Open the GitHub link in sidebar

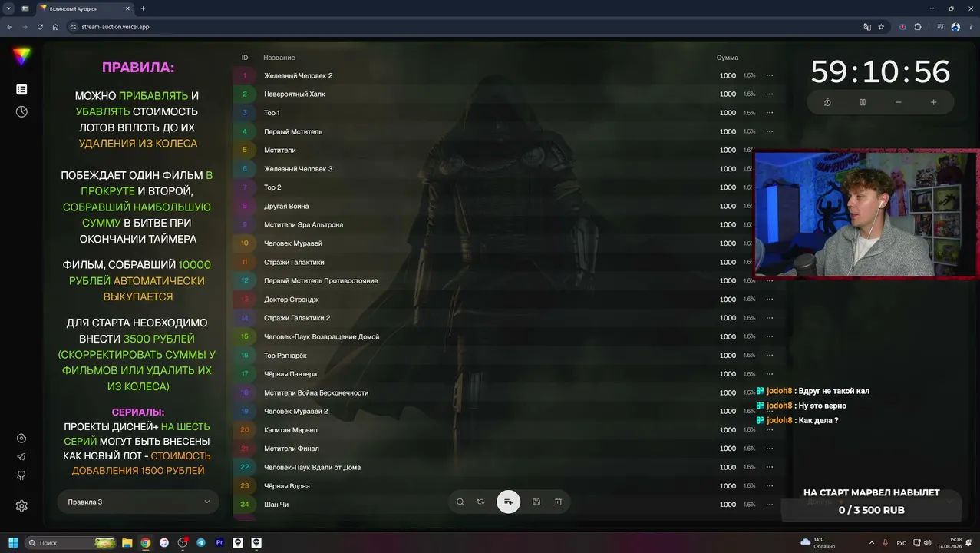point(21,475)
